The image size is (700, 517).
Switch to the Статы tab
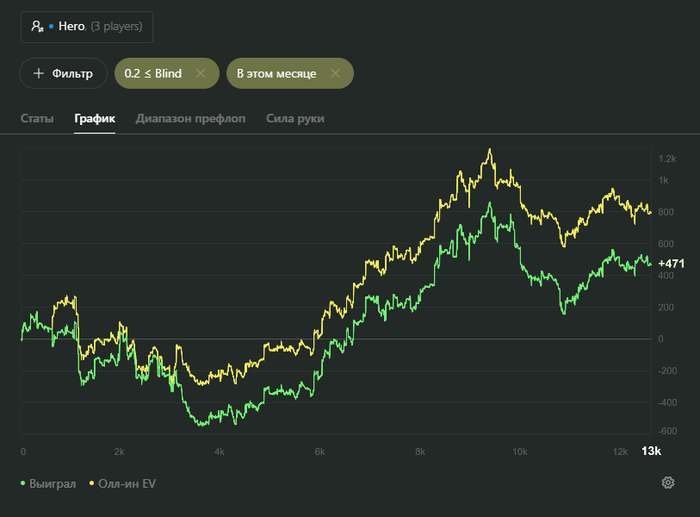point(37,119)
